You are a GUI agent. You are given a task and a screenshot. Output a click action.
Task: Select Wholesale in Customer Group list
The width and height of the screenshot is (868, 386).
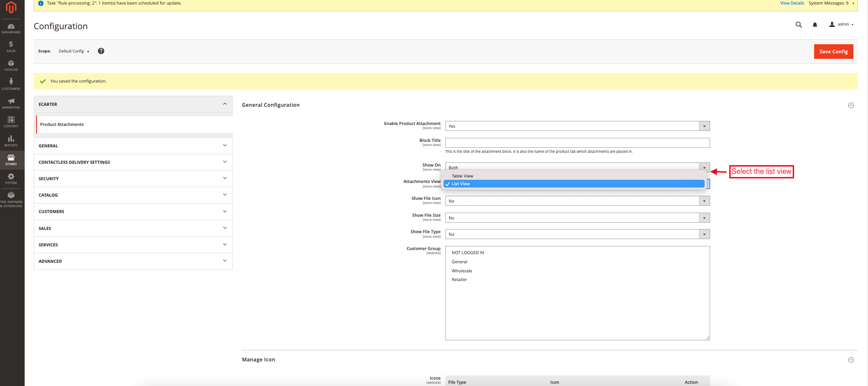[462, 271]
